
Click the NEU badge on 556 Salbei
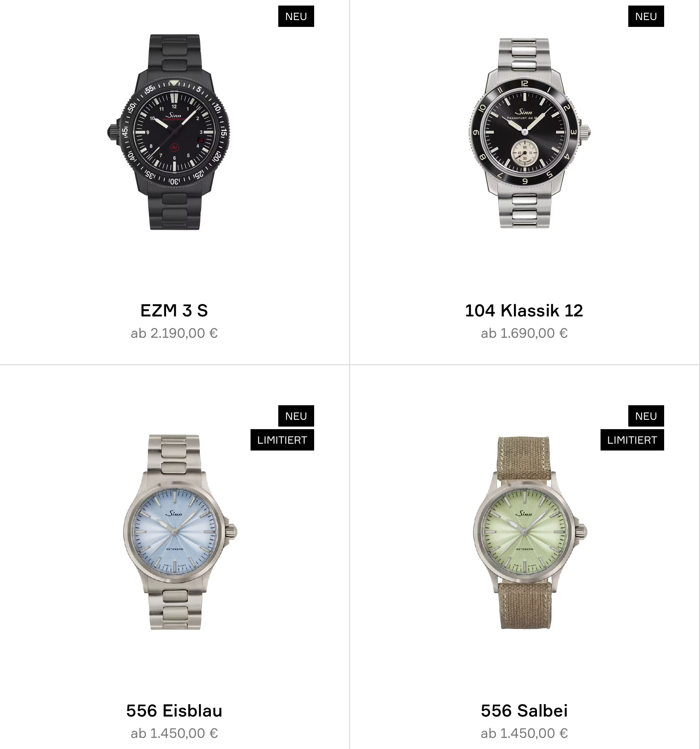click(x=646, y=416)
